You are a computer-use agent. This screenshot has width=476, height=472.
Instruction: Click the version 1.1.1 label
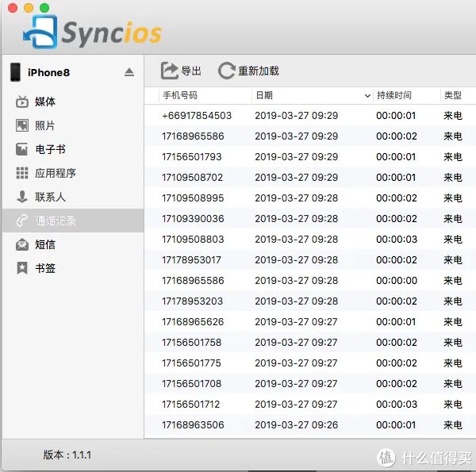pos(67,455)
